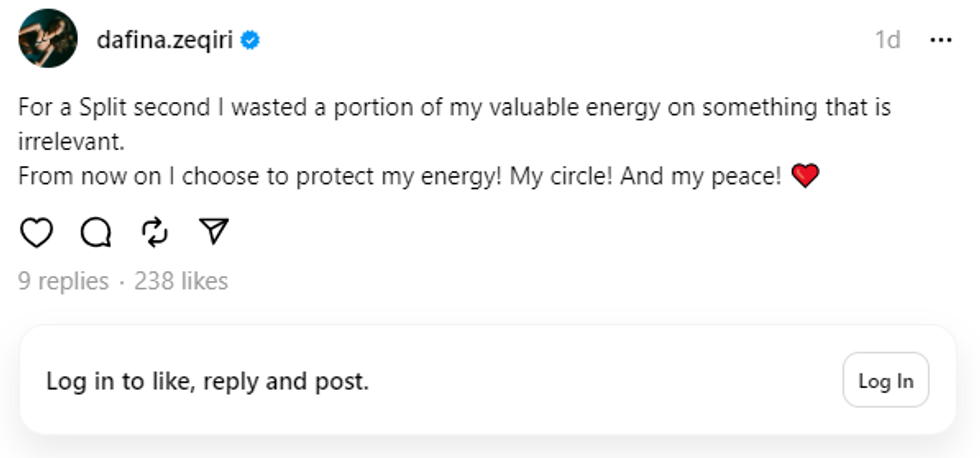Share the post via the paper plane icon
This screenshot has width=980, height=458.
pos(214,233)
